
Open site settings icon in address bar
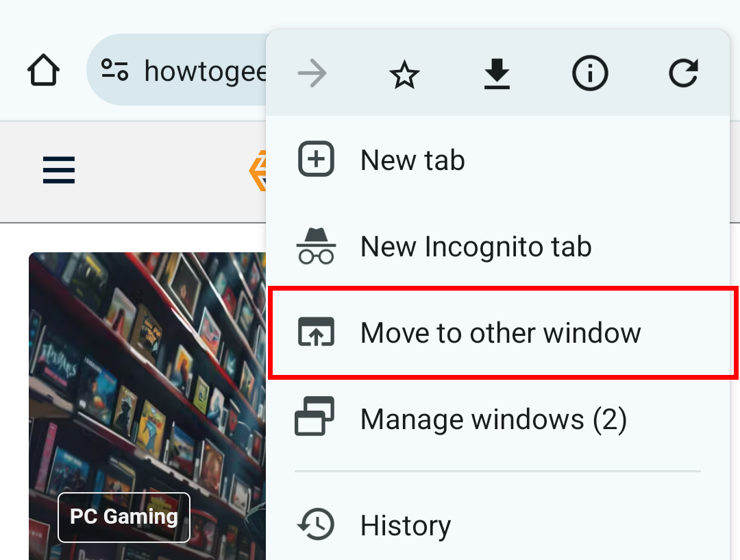click(x=114, y=70)
